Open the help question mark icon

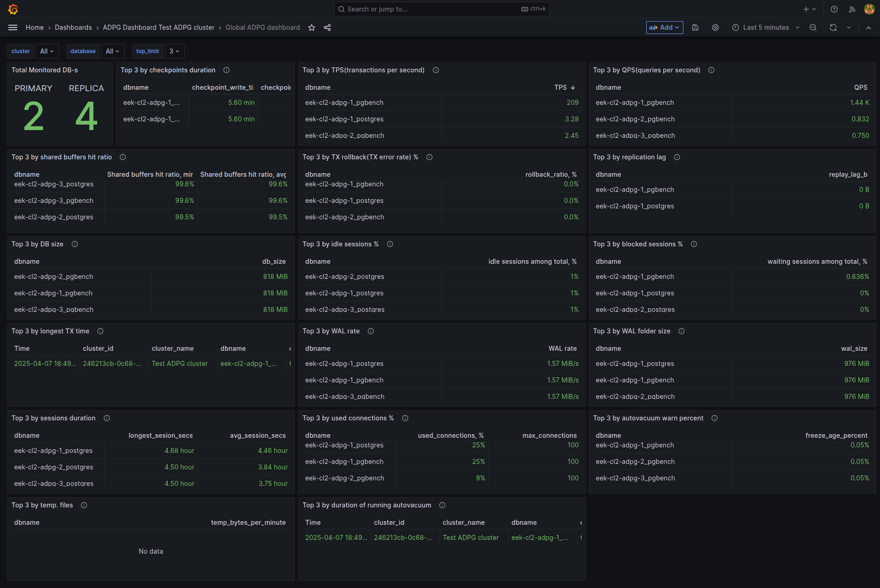834,9
